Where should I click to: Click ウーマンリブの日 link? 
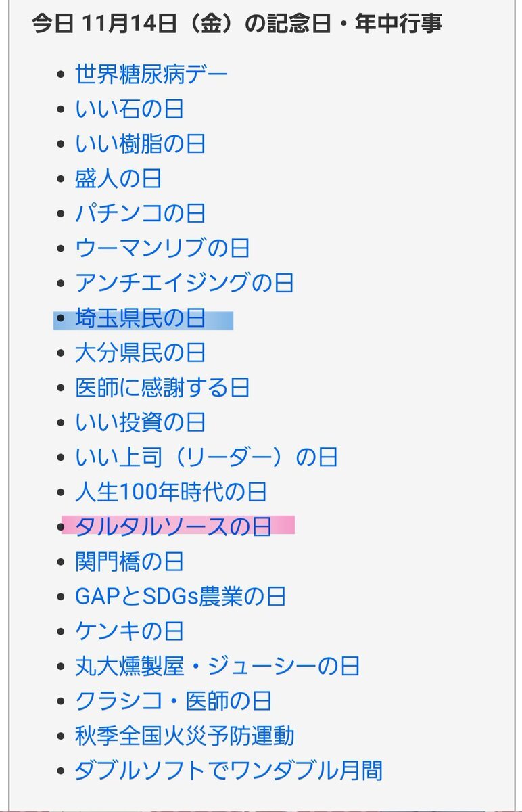[x=162, y=248]
